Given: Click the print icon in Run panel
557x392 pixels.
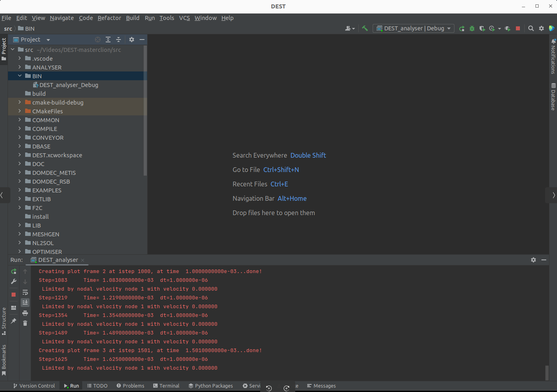Looking at the screenshot, I should pos(25,313).
